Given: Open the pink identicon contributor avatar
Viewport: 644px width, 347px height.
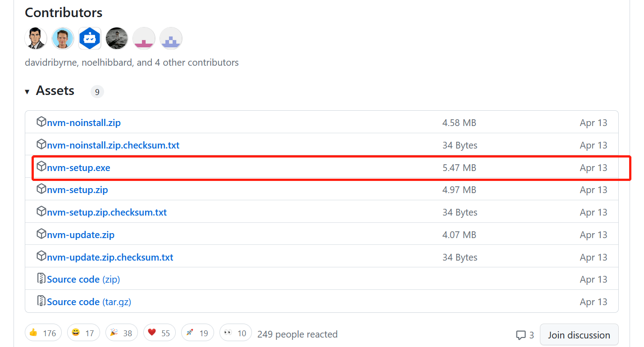Looking at the screenshot, I should (x=144, y=39).
